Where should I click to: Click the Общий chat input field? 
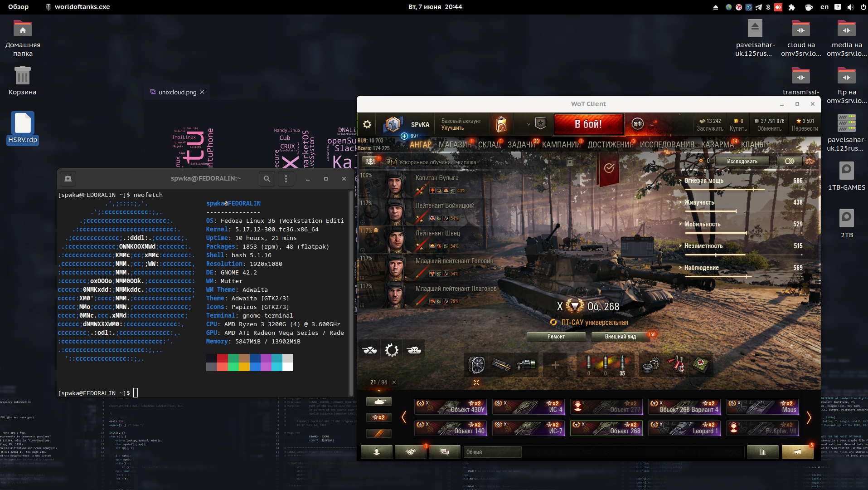(x=492, y=452)
